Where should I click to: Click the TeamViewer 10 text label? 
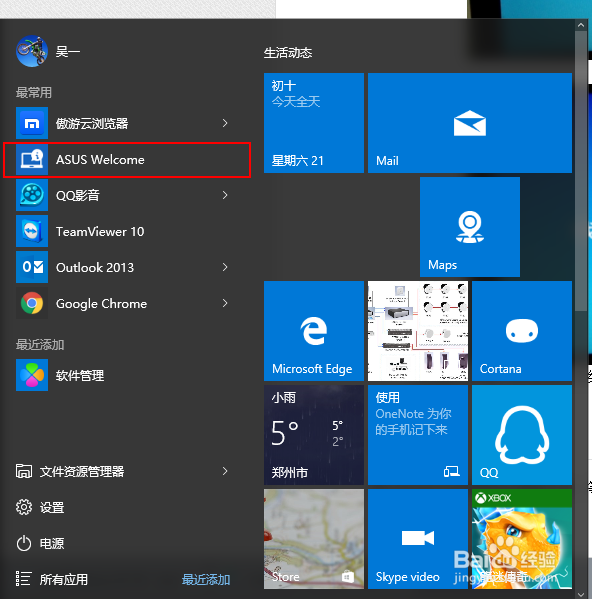100,232
